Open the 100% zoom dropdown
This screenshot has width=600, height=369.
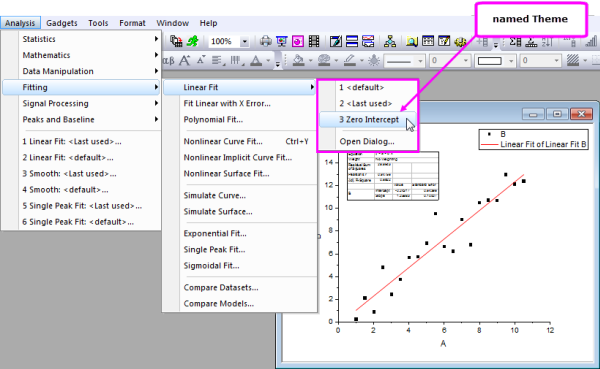point(245,41)
